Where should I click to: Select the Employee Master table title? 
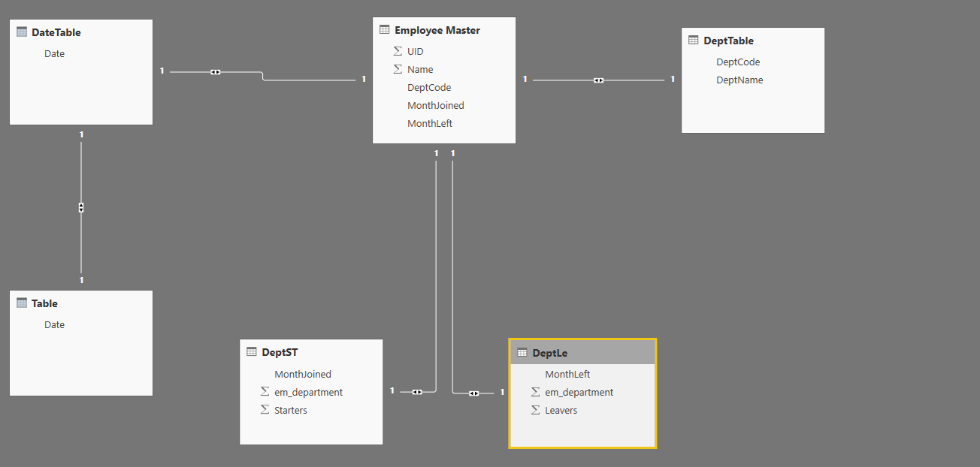[437, 30]
